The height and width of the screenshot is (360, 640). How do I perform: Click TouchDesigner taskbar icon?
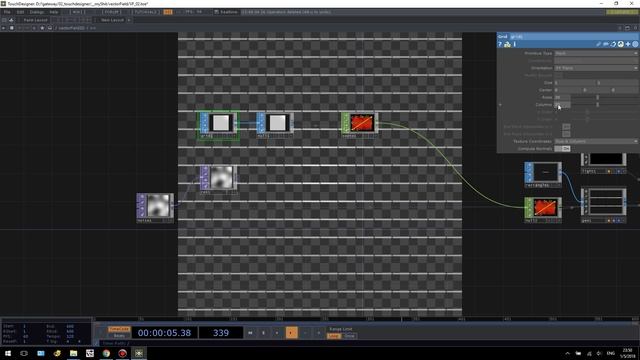point(139,353)
